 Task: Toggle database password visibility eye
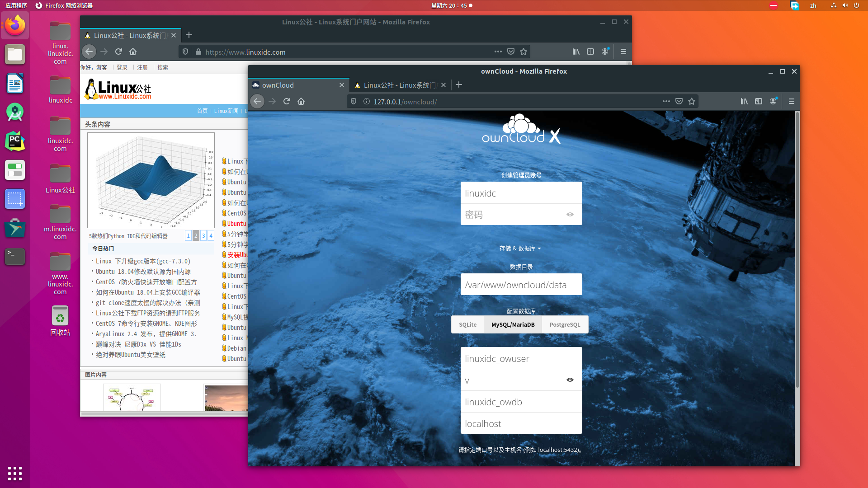pyautogui.click(x=570, y=380)
